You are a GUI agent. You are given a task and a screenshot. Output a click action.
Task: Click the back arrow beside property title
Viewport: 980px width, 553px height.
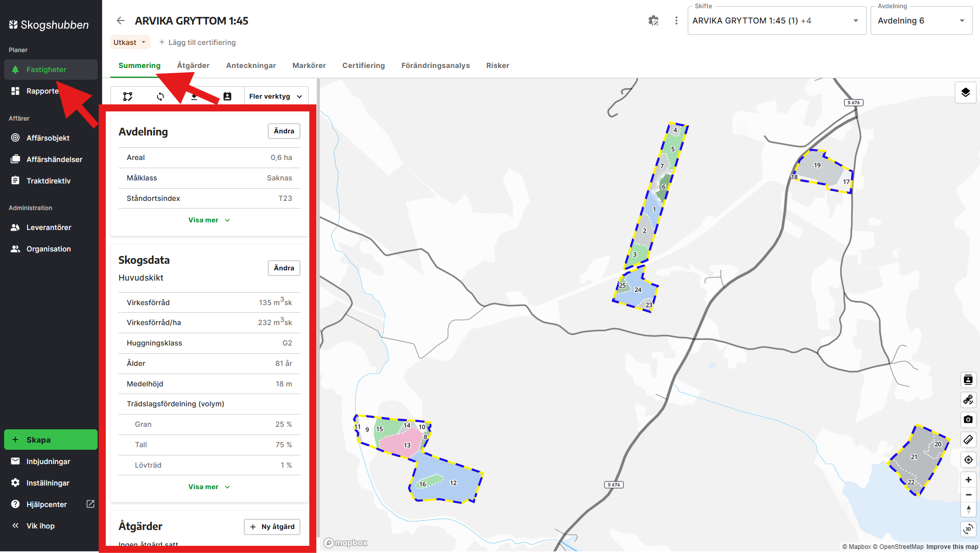tap(121, 20)
